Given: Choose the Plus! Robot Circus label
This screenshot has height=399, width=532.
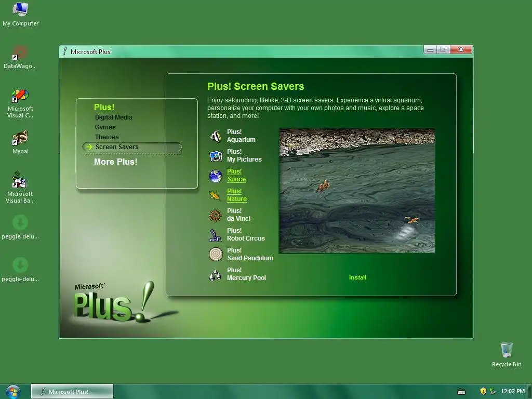Looking at the screenshot, I should coord(246,234).
